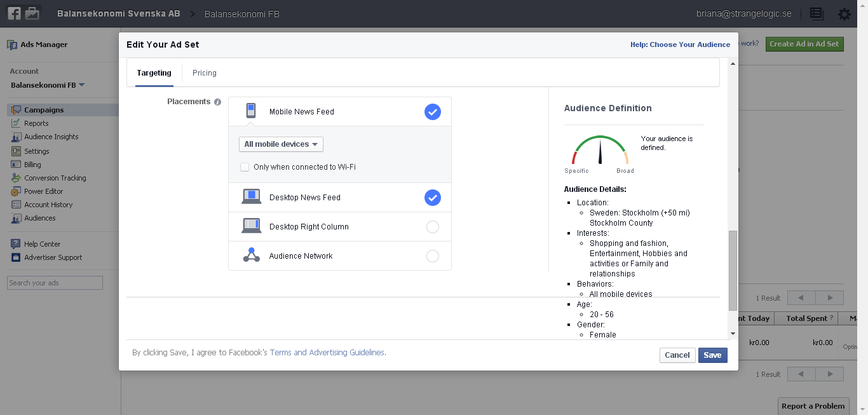Open Advertiser Support in the sidebar
The height and width of the screenshot is (415, 868).
click(x=53, y=257)
